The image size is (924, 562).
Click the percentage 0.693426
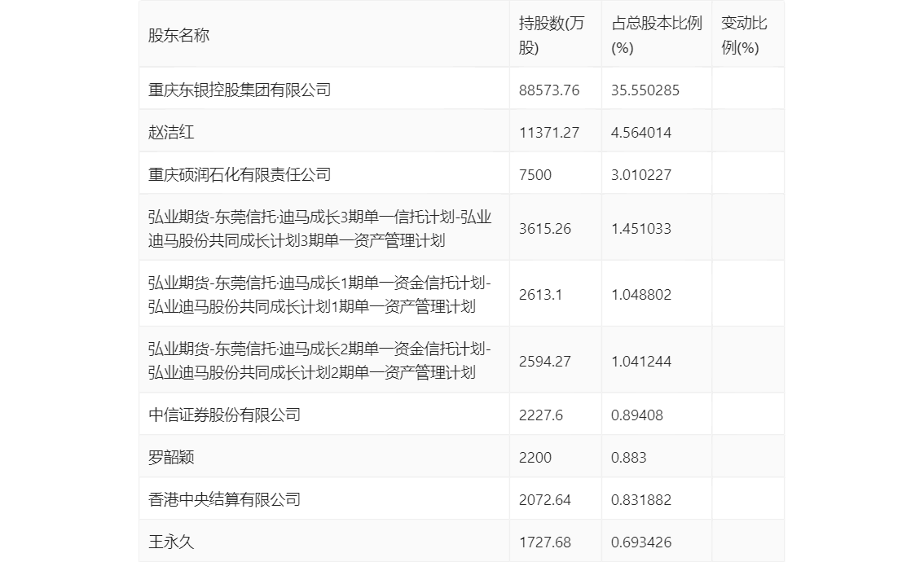tap(641, 542)
